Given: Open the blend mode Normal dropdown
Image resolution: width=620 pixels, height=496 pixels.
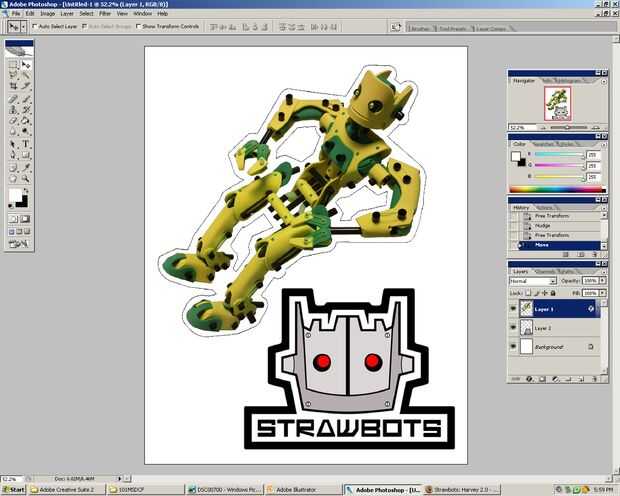Looking at the screenshot, I should [x=533, y=281].
